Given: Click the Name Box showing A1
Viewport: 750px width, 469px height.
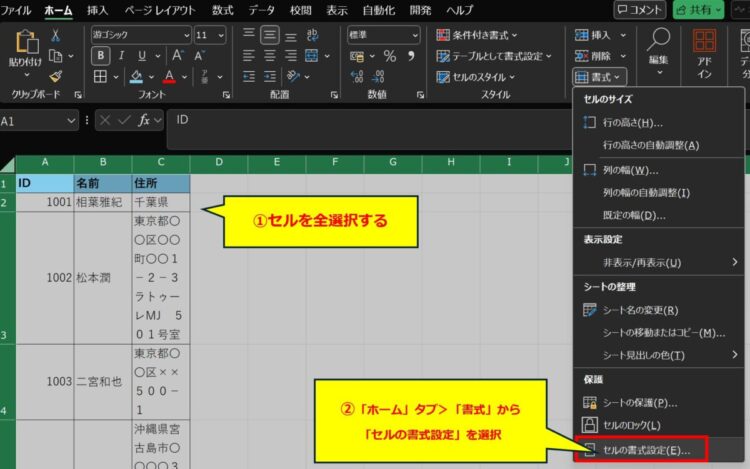Looking at the screenshot, I should click(38, 121).
